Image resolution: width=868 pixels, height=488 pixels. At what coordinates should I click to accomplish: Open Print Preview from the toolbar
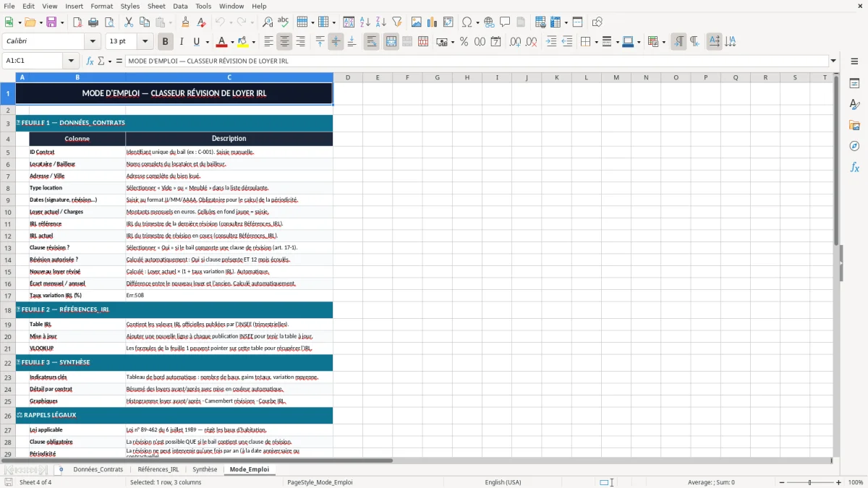coord(109,22)
